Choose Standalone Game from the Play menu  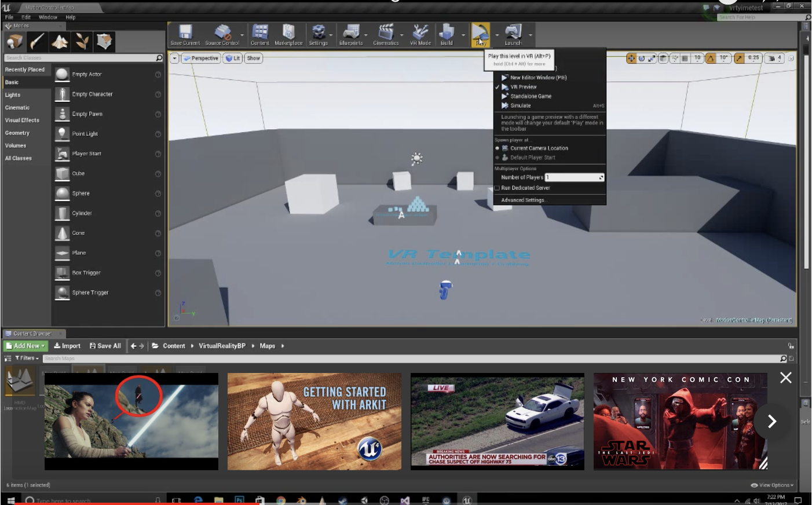coord(531,96)
